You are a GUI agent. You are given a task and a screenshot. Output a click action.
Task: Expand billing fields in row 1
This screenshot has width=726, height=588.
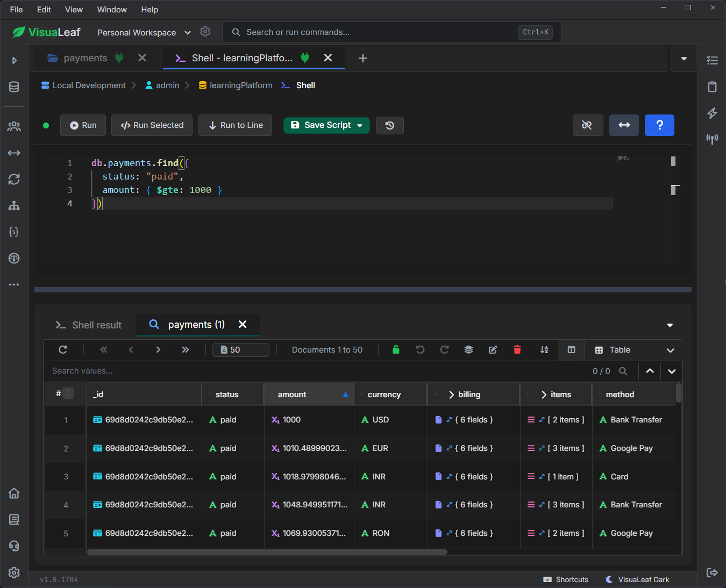pos(449,420)
